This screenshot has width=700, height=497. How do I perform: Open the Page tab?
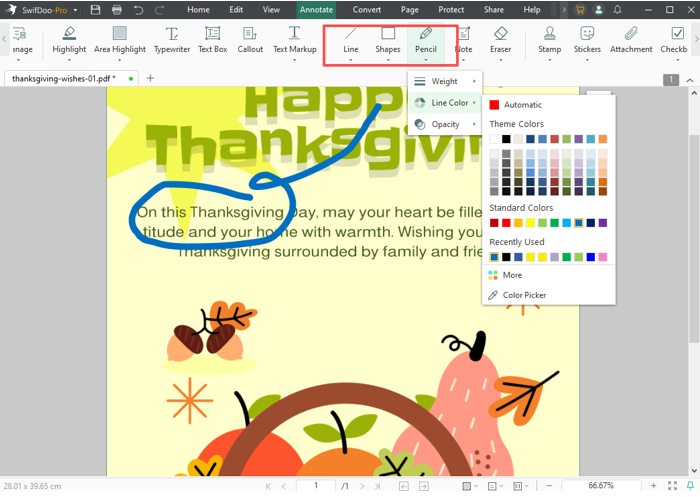(x=409, y=9)
